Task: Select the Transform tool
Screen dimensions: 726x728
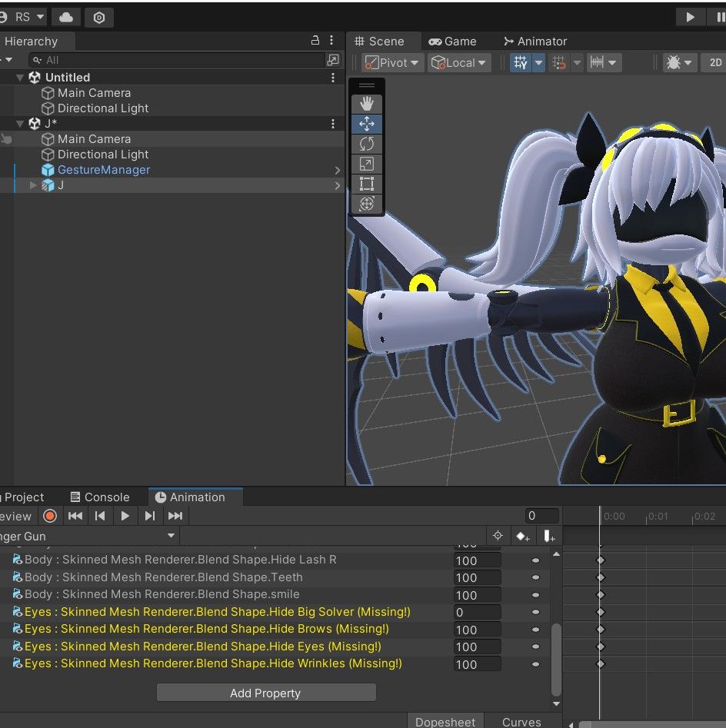Action: click(367, 204)
